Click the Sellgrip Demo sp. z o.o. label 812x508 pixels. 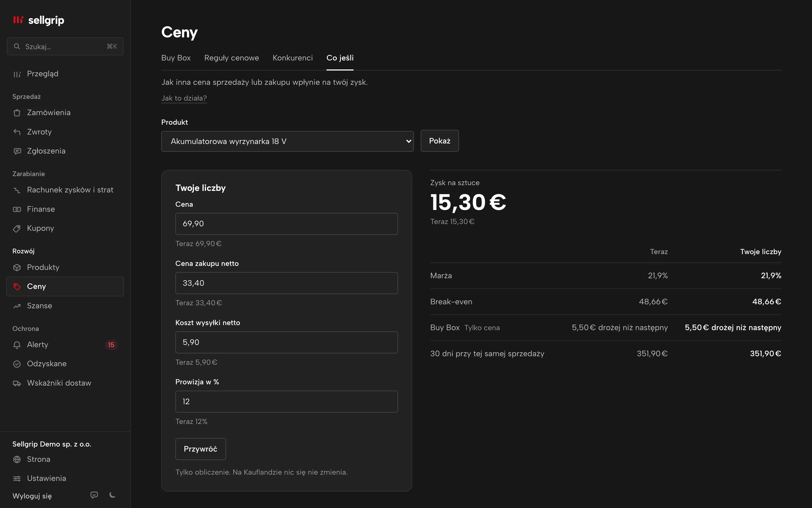pyautogui.click(x=52, y=444)
